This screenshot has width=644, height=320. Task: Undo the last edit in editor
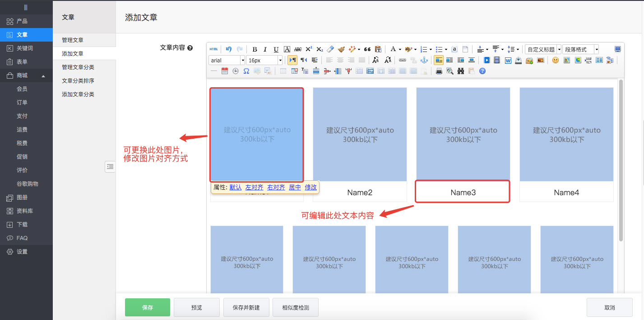click(x=229, y=49)
